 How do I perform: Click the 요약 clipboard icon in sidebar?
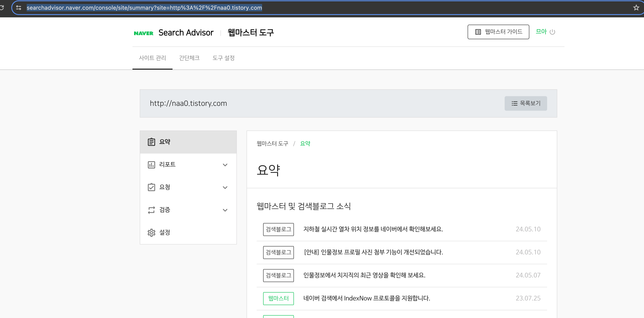pyautogui.click(x=151, y=142)
